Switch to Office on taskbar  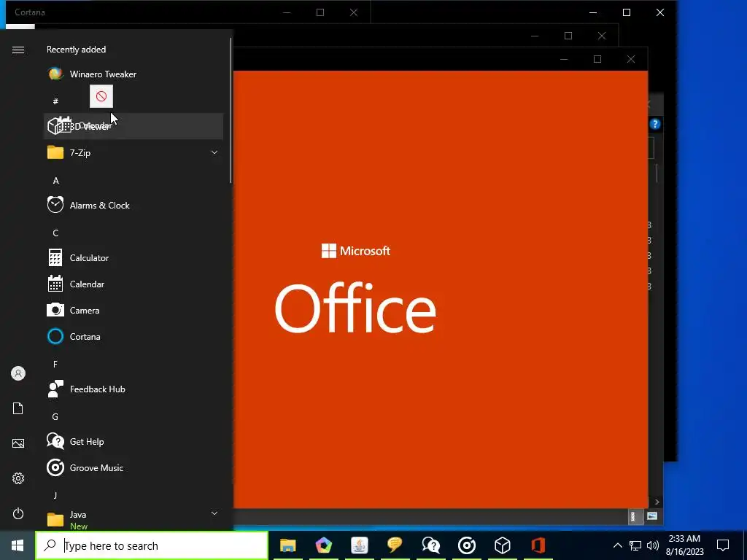(538, 545)
